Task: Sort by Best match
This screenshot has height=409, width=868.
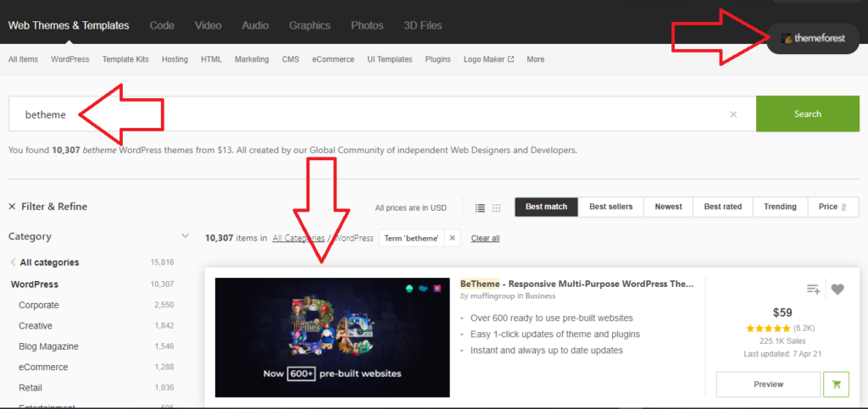Action: click(x=547, y=207)
